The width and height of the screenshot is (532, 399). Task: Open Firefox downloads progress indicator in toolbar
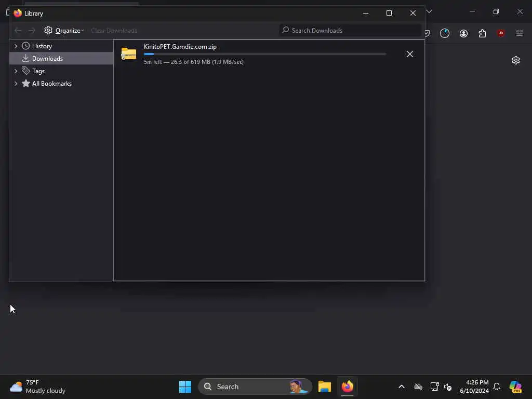(445, 33)
